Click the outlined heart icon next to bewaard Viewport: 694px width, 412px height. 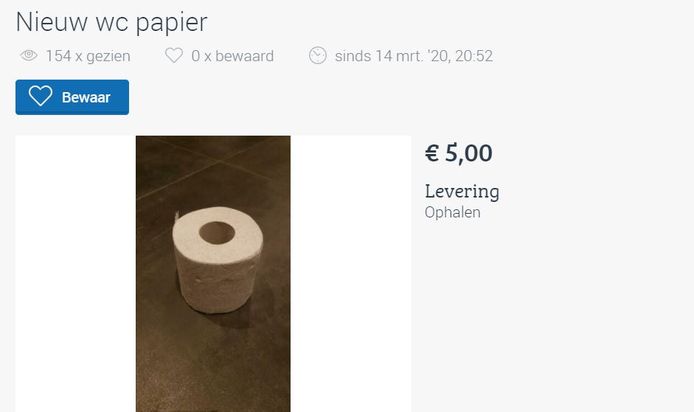(174, 56)
